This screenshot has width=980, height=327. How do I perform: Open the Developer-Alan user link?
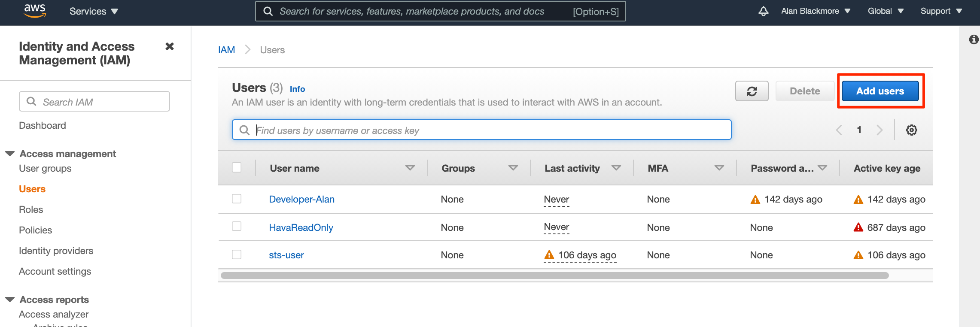click(x=301, y=200)
